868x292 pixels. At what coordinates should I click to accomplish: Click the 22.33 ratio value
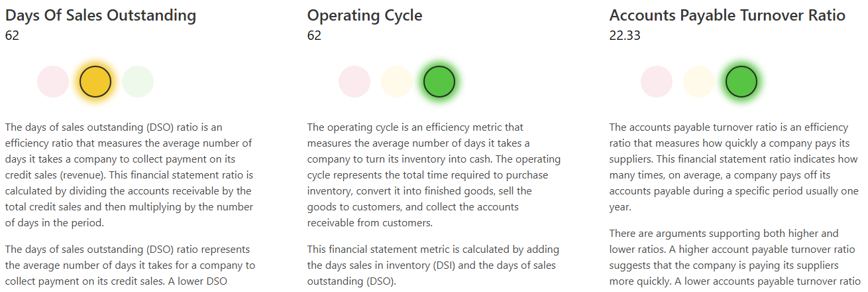point(625,36)
